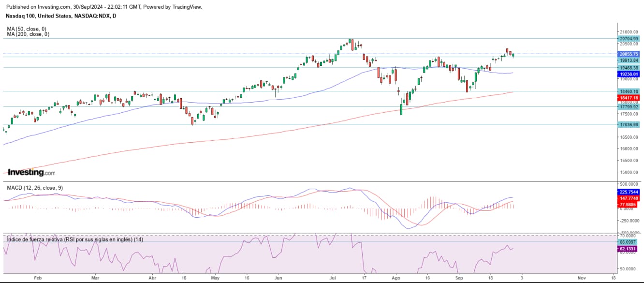
Task: Select the 20704.93 resistance price label
Action: point(629,39)
